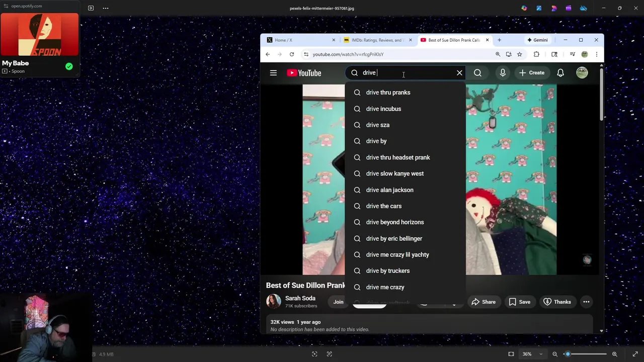Screen dimensions: 644x362
Task: Select 'drive alan jackson' search suggestion
Action: [406, 190]
